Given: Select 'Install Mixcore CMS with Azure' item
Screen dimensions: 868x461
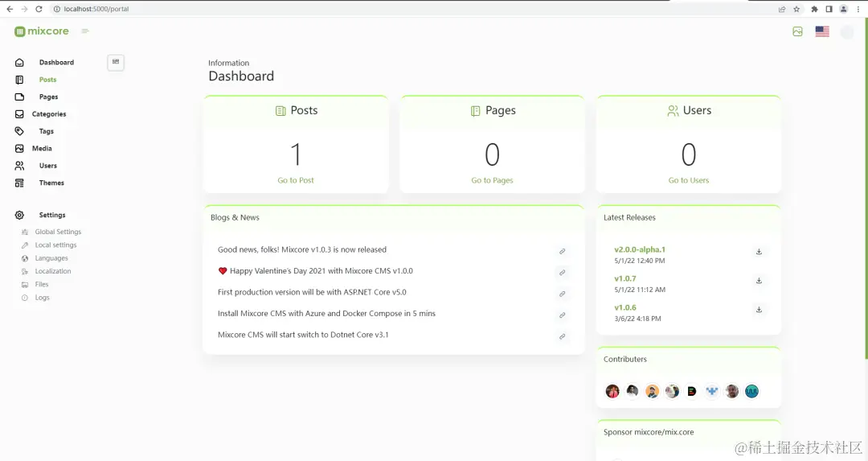Looking at the screenshot, I should [x=326, y=314].
